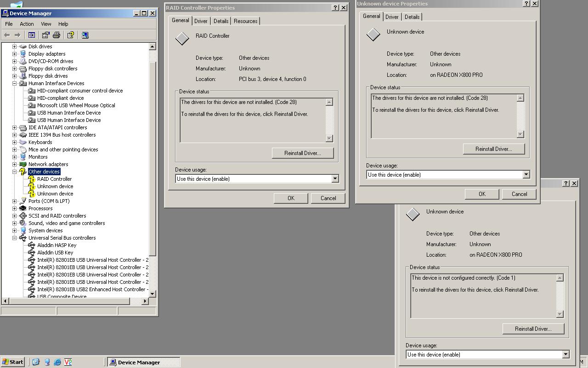Switch to Details tab in Unknown device Properties
The height and width of the screenshot is (368, 588).
click(x=412, y=17)
